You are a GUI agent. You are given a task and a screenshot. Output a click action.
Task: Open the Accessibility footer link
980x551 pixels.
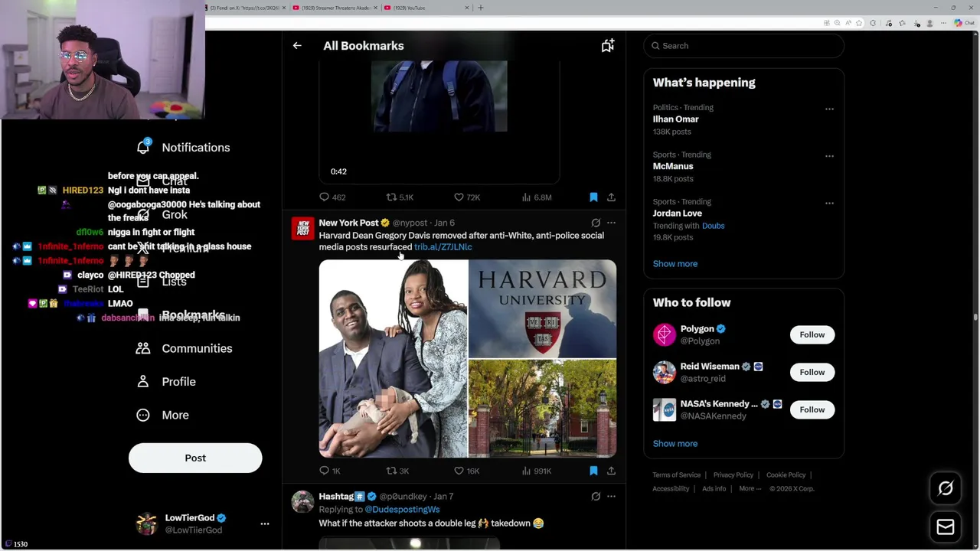click(x=671, y=489)
